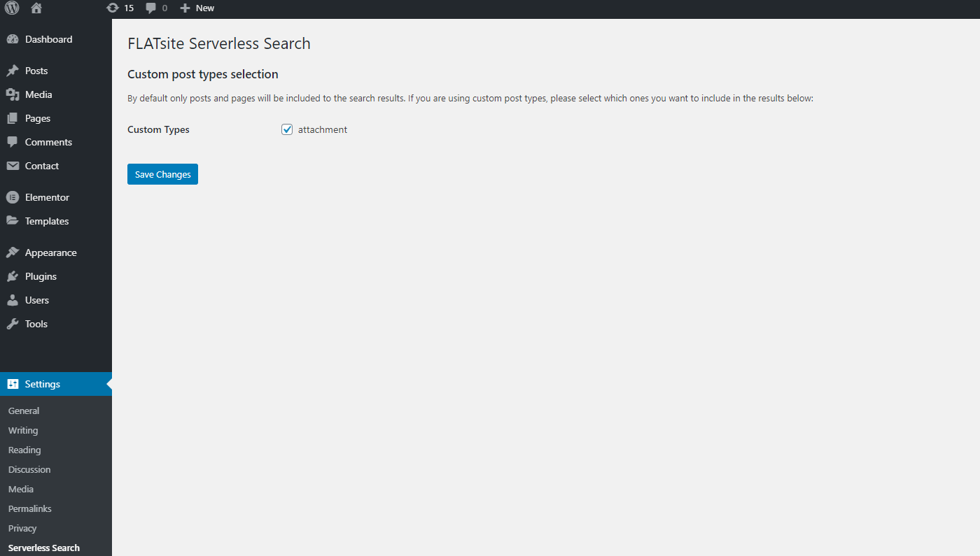Click the FLATsite Serverless Search page title

pos(219,43)
